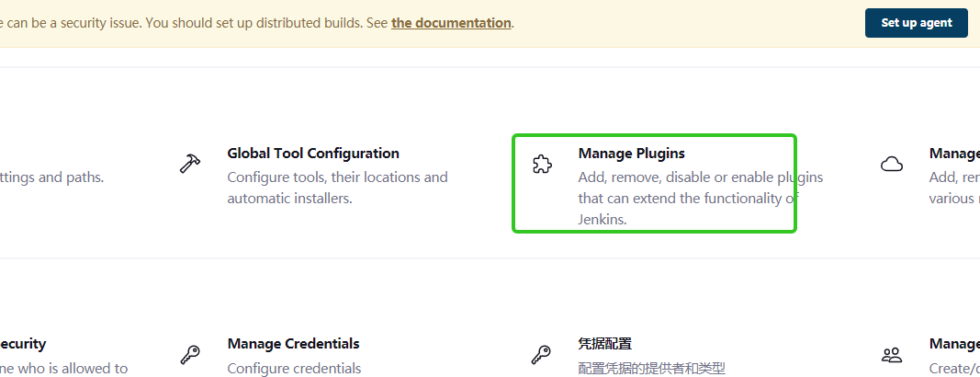The height and width of the screenshot is (377, 980).
Task: Click the people icon for user management
Action: click(891, 354)
